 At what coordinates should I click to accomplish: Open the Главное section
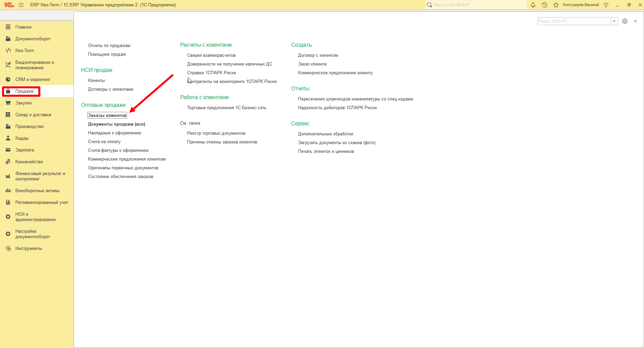(23, 27)
